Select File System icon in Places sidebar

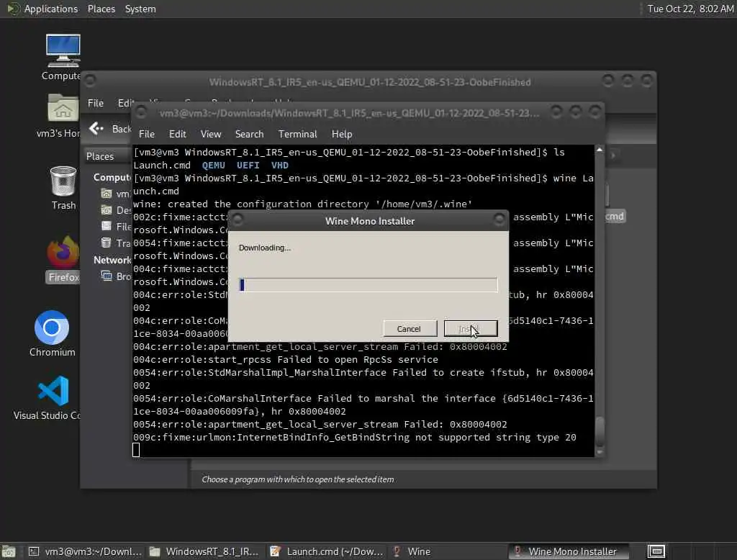107,226
